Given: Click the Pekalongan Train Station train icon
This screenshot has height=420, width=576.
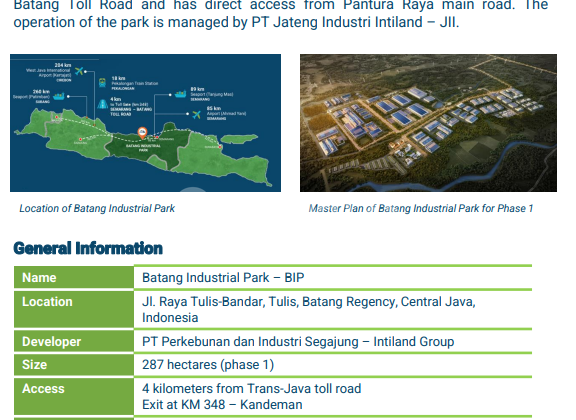Looking at the screenshot, I should pyautogui.click(x=102, y=83).
